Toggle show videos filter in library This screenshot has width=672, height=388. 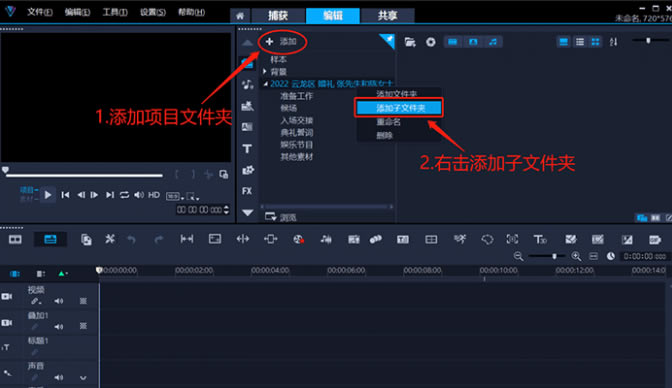pyautogui.click(x=453, y=42)
